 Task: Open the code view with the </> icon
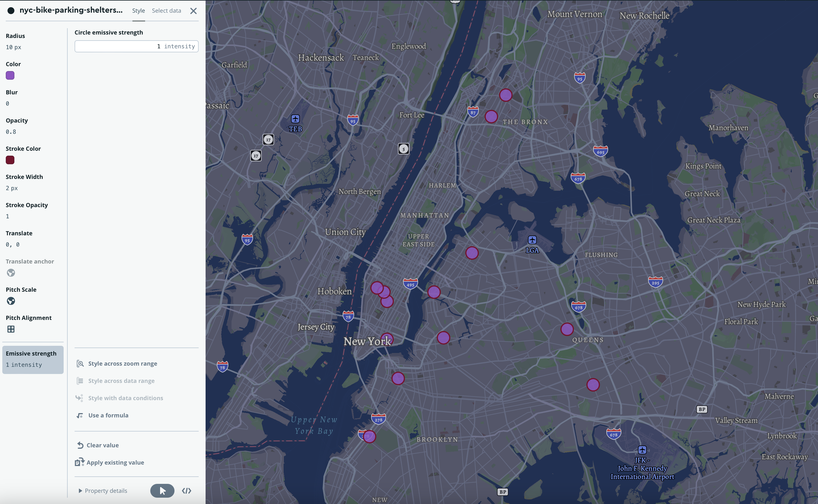pyautogui.click(x=187, y=490)
